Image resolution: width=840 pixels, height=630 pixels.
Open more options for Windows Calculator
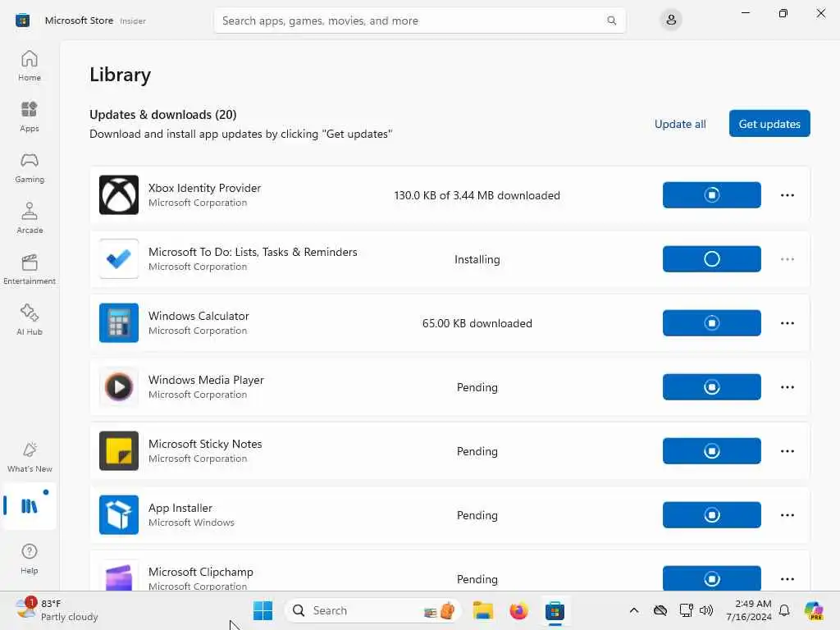pyautogui.click(x=787, y=323)
